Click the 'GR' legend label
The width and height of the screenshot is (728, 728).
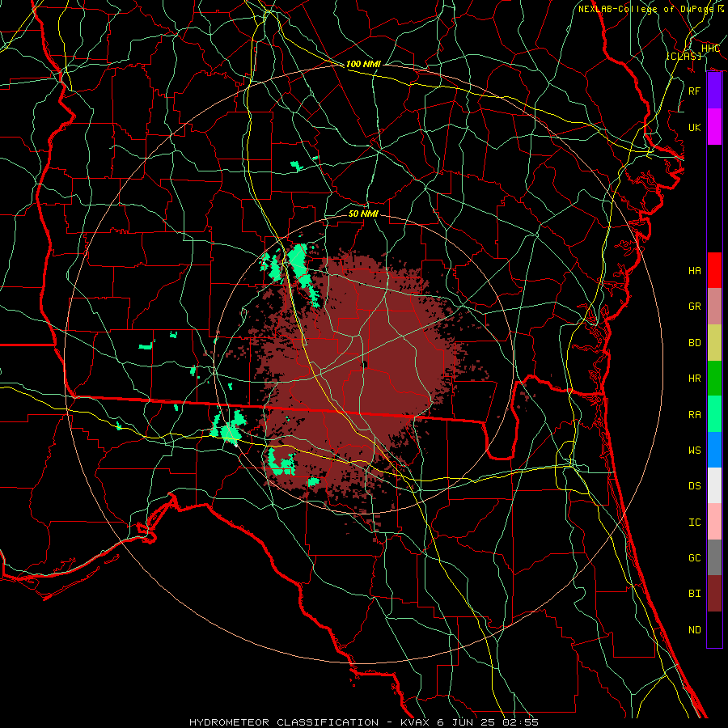(x=694, y=307)
